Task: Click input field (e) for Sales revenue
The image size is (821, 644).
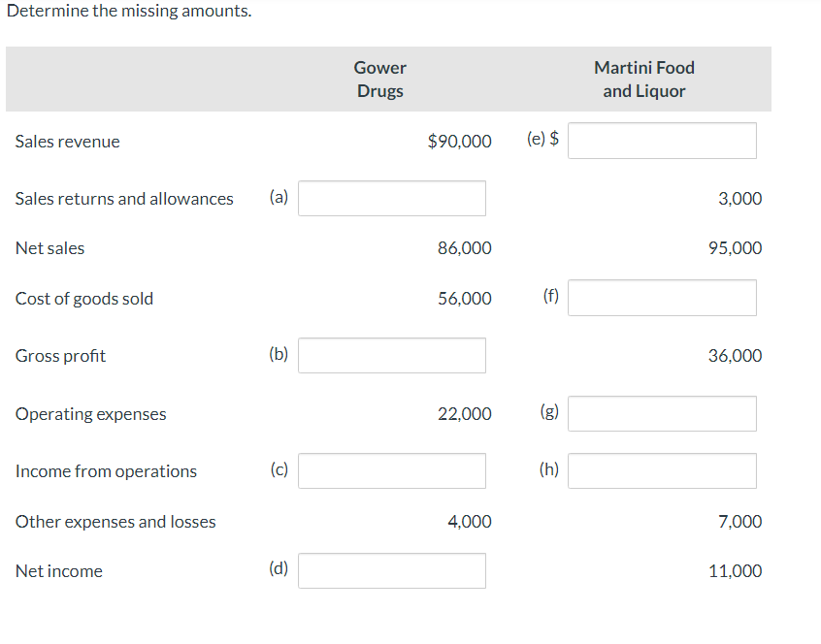Action: click(662, 140)
